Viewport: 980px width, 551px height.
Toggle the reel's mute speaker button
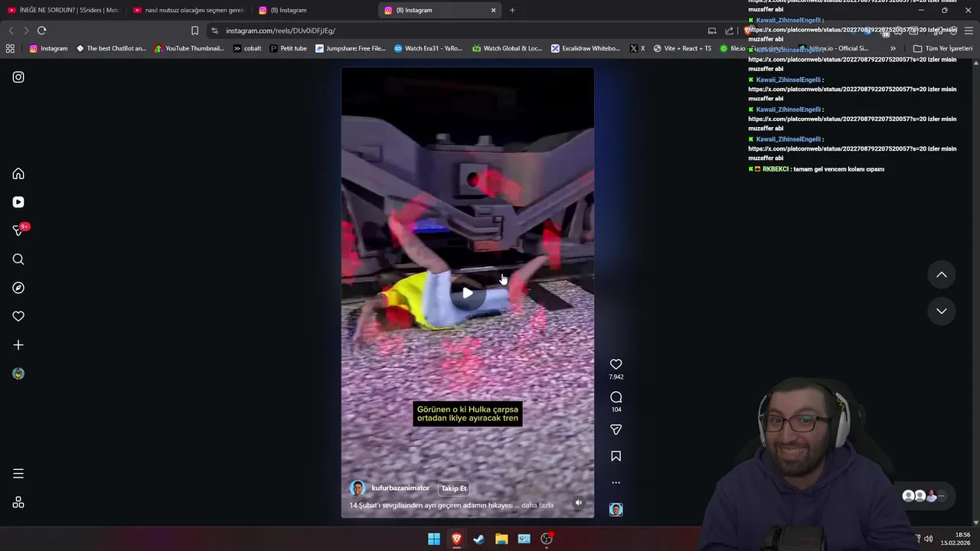click(579, 503)
